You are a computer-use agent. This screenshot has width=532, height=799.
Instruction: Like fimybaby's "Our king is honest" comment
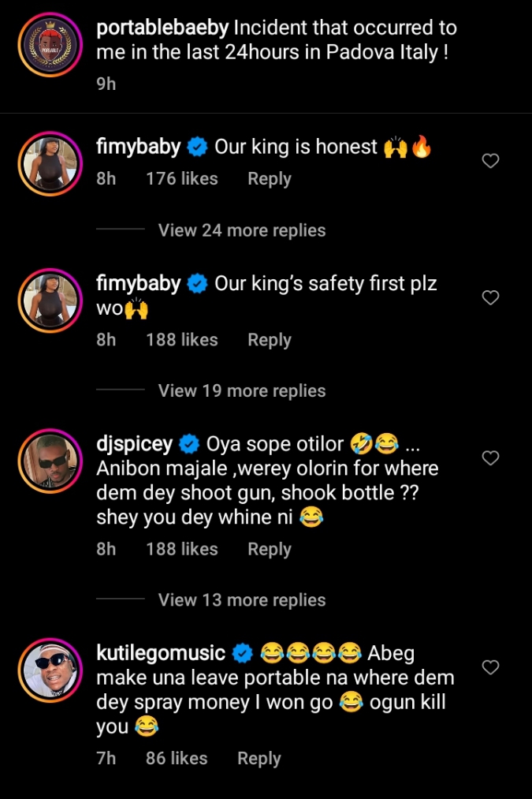click(x=490, y=162)
